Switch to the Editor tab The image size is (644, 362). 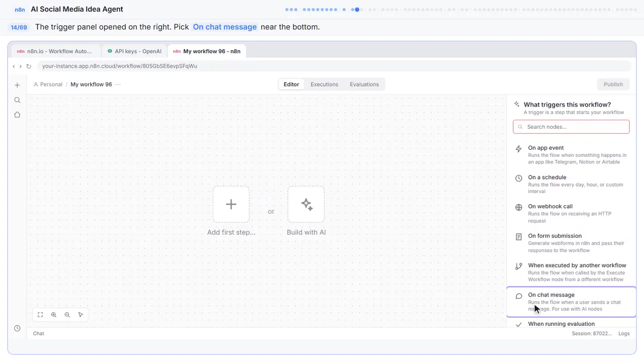pos(291,84)
